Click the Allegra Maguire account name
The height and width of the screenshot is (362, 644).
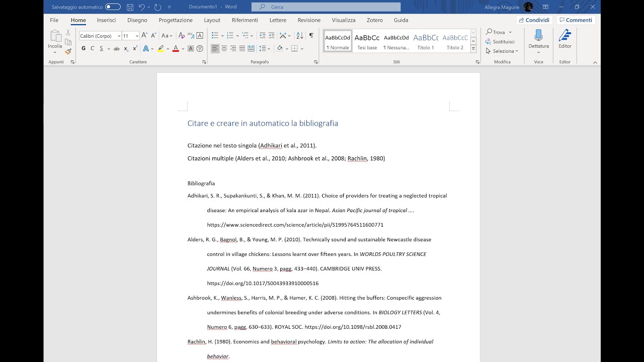tap(502, 7)
